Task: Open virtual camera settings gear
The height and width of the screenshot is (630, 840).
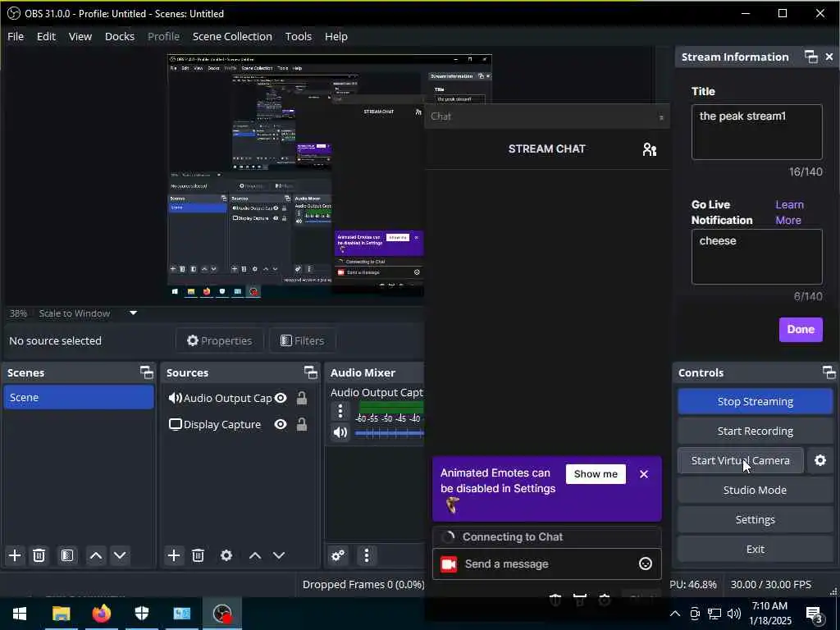Action: (820, 461)
